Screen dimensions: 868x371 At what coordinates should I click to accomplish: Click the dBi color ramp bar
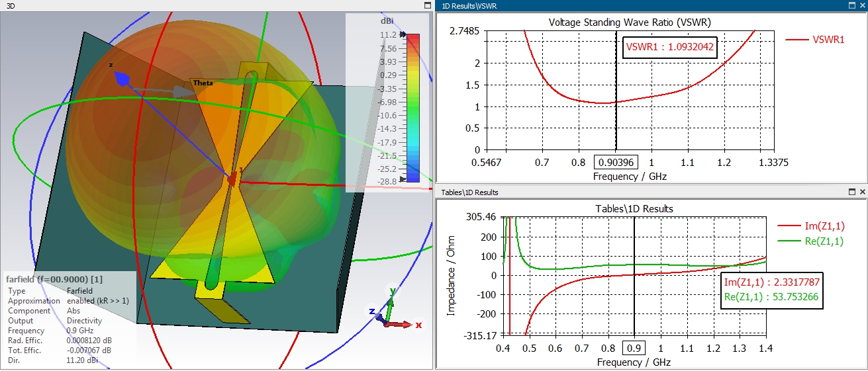click(x=412, y=107)
